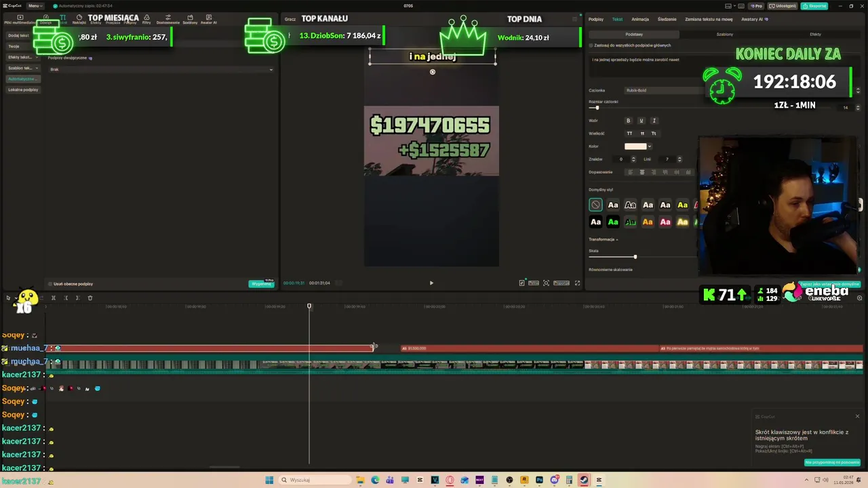This screenshot has width=868, height=488.
Task: Adjust the Znaków spacing stepper
Action: click(633, 159)
